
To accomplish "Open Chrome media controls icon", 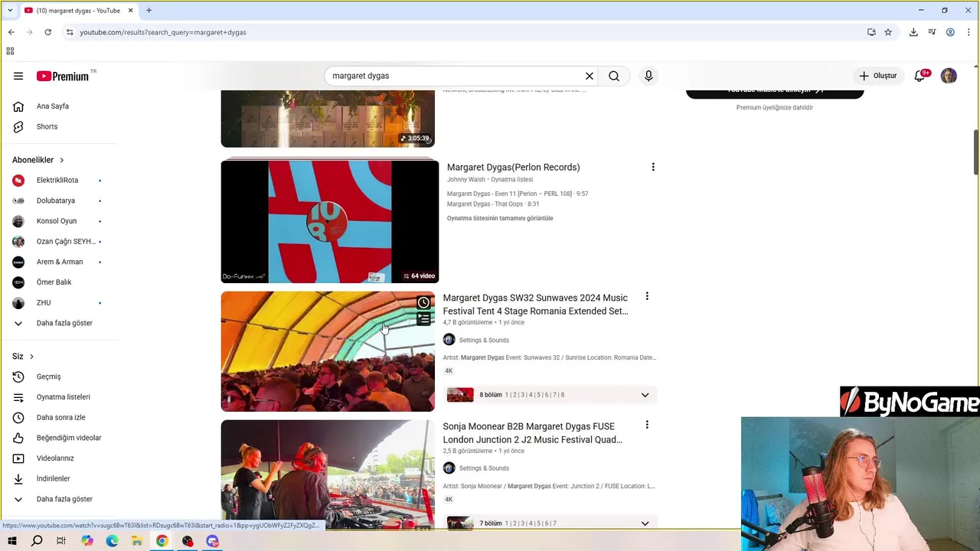I will 932,32.
